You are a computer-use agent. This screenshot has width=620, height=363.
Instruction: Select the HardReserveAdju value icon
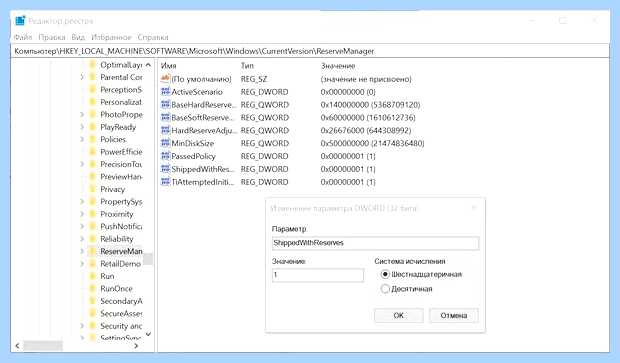(165, 130)
